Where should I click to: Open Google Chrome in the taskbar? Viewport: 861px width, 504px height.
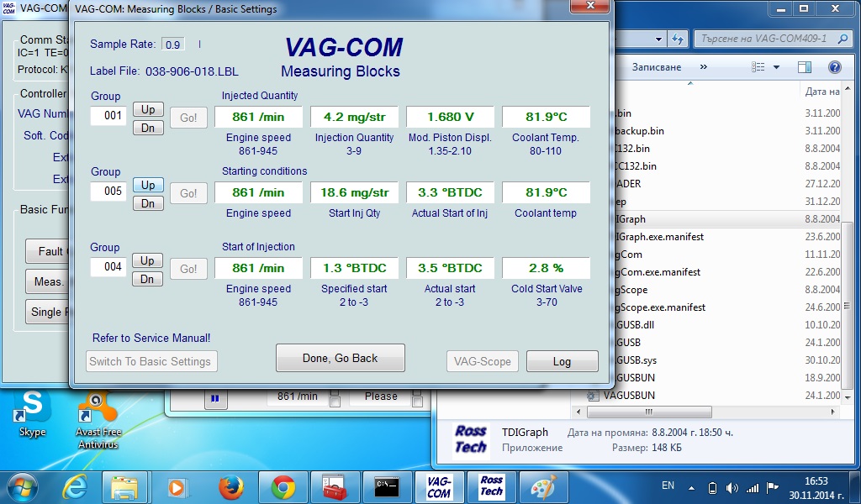[283, 486]
